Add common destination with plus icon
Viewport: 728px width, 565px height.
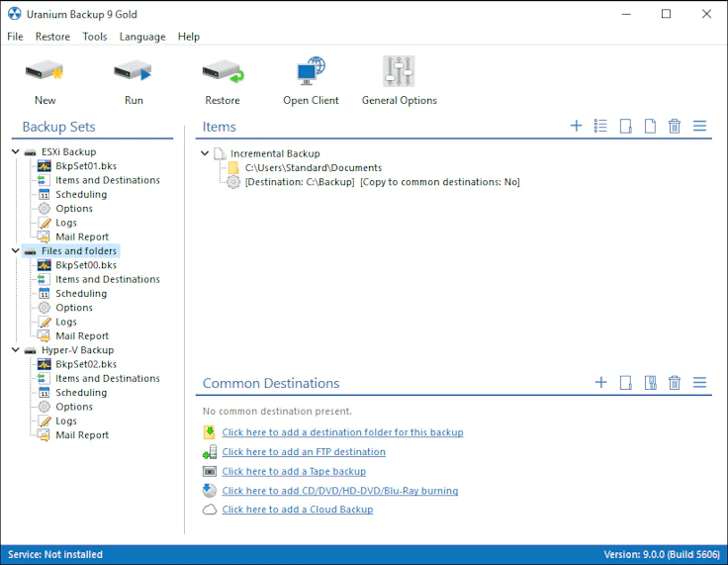(600, 382)
